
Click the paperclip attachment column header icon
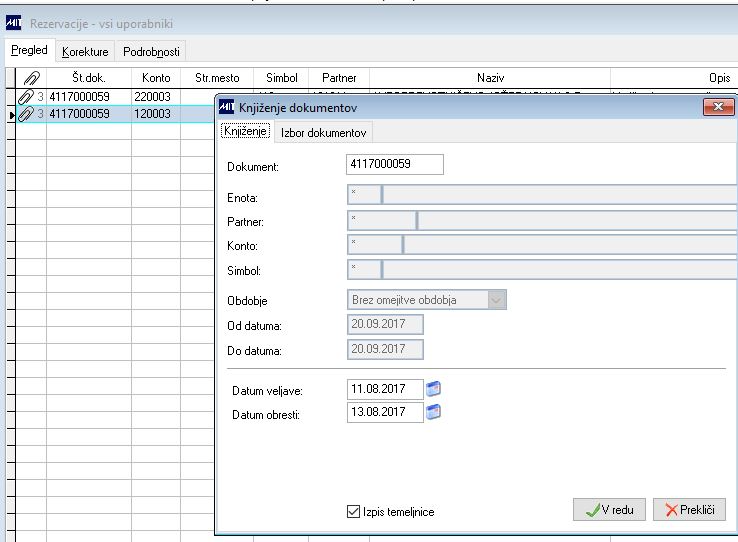(29, 78)
